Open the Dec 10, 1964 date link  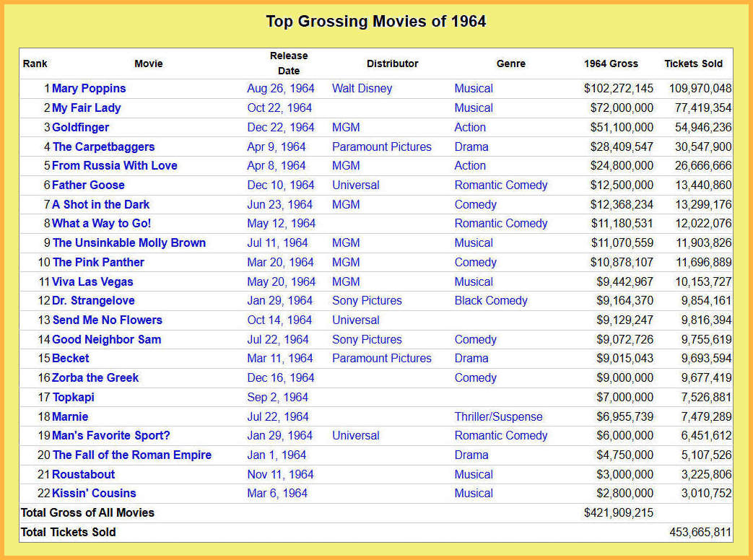pos(281,185)
